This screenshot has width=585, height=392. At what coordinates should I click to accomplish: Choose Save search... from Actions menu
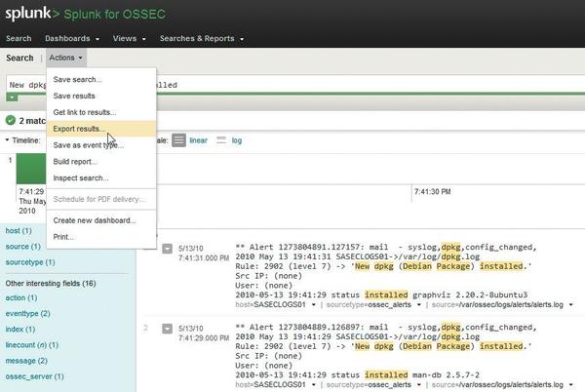pos(101,79)
